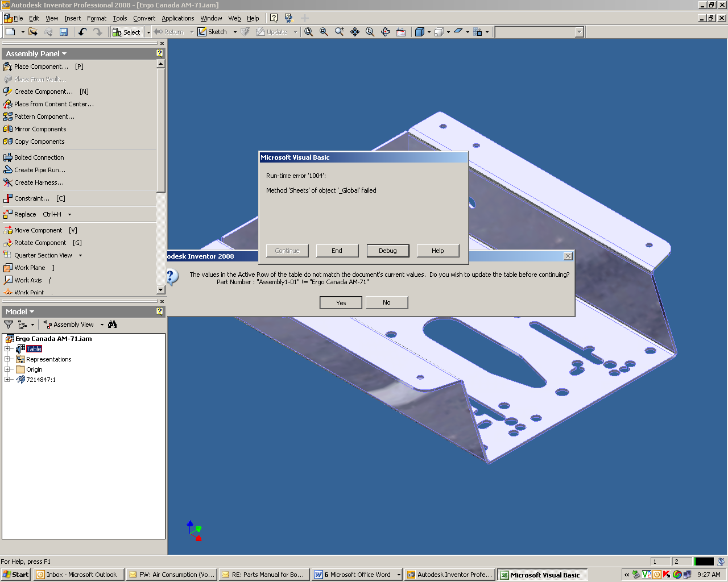This screenshot has width=728, height=582.
Task: Click Create Pipe Run tool
Action: [34, 170]
